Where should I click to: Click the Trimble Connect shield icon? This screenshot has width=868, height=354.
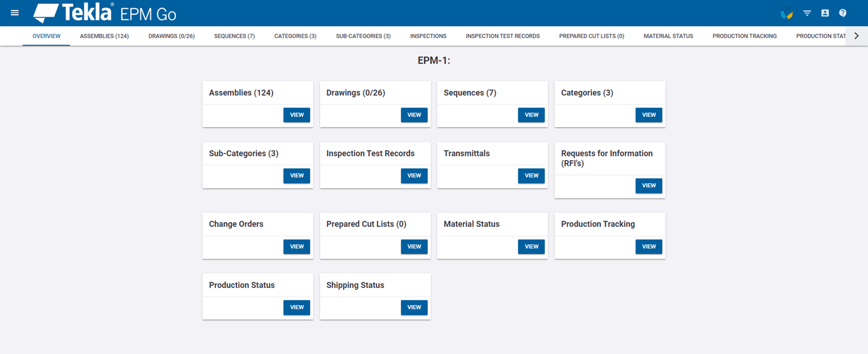[787, 14]
